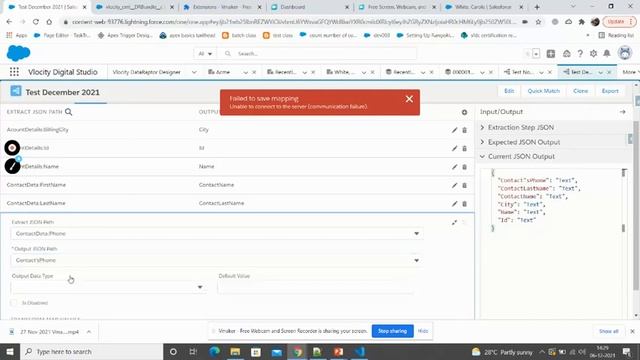Edit the Id mapping row pencil icon

pyautogui.click(x=454, y=149)
